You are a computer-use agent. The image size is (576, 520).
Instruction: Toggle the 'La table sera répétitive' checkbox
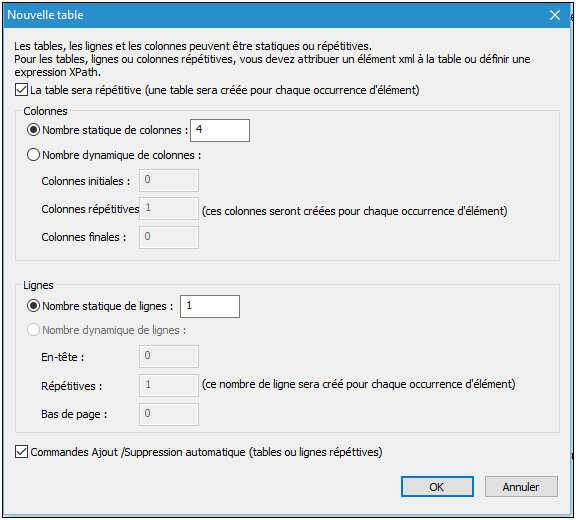point(21,90)
